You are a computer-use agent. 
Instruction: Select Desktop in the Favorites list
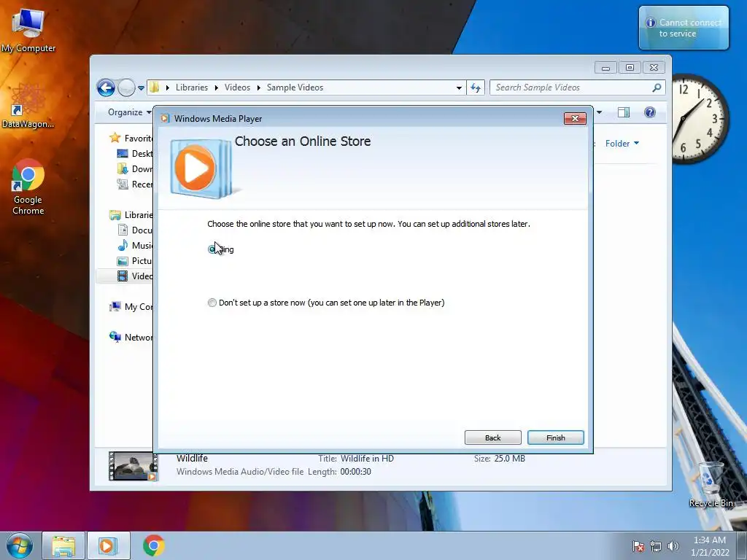pos(135,154)
